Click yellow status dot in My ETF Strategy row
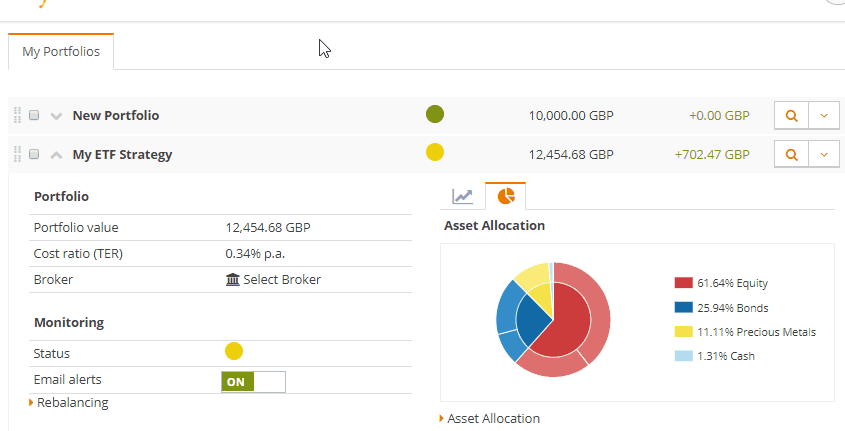Image resolution: width=845 pixels, height=431 pixels. point(435,154)
